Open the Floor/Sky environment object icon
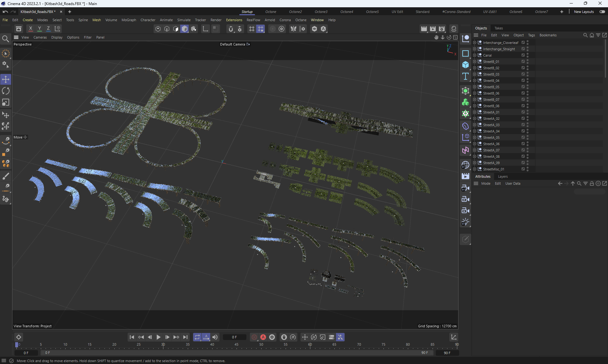 [465, 165]
